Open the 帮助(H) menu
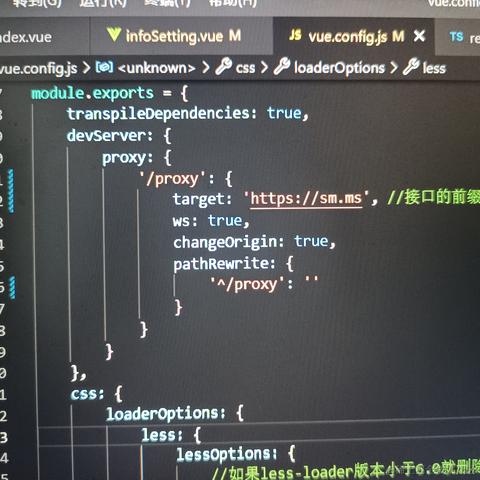Screen dimensions: 480x480 (233, 3)
